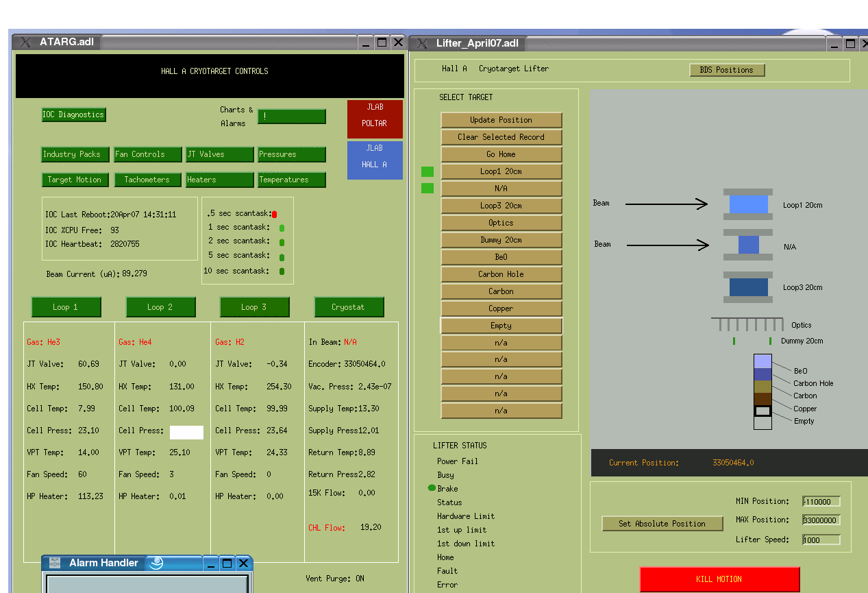
Task: Open ATARG.adl window menu X icon
Action: pos(25,42)
